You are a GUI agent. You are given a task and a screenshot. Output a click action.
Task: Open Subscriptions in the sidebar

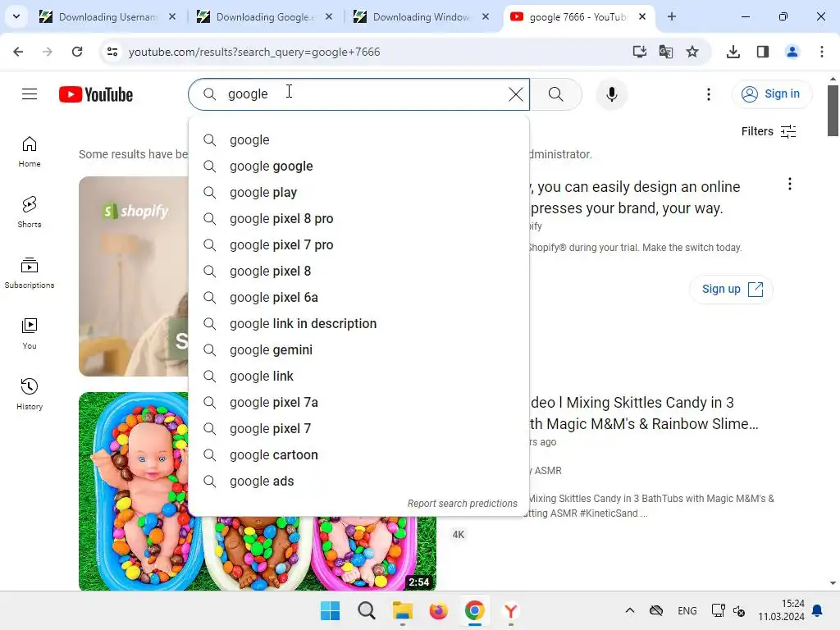[30, 273]
